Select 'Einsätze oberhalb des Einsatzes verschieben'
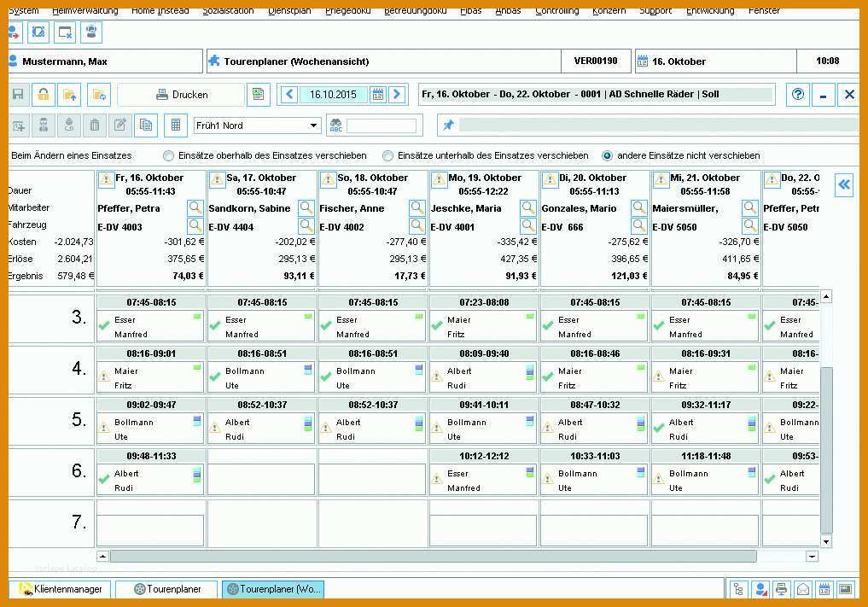 pos(169,155)
